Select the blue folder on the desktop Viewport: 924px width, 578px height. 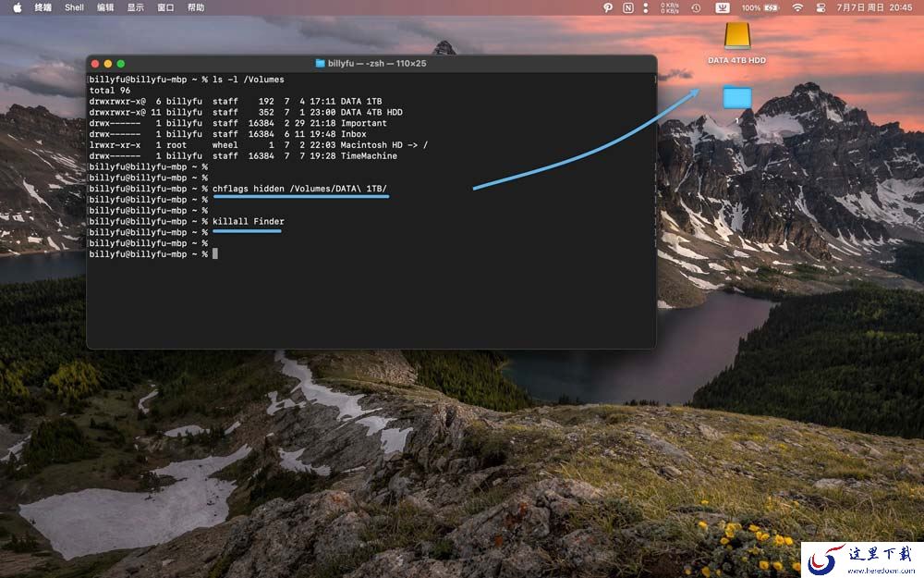[736, 97]
